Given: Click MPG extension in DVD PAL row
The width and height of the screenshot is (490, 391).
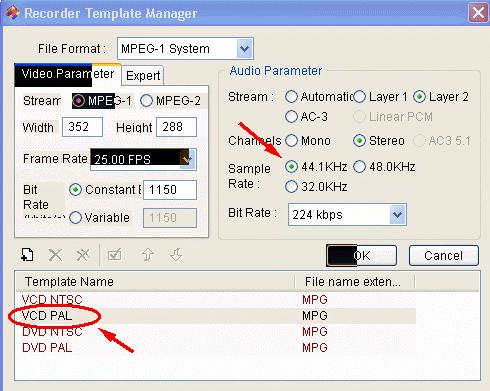Looking at the screenshot, I should pyautogui.click(x=315, y=348).
